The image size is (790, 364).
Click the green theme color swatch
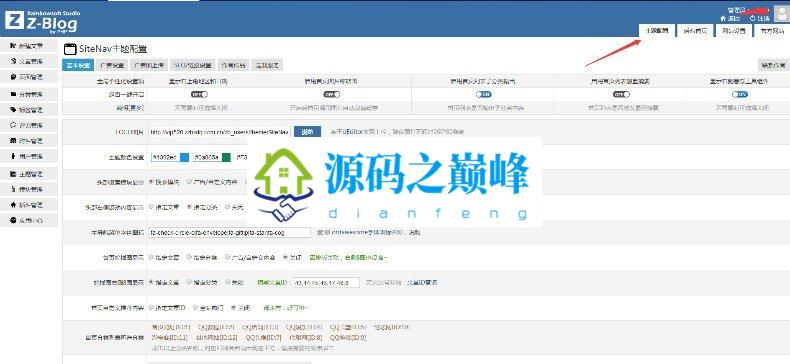click(227, 157)
